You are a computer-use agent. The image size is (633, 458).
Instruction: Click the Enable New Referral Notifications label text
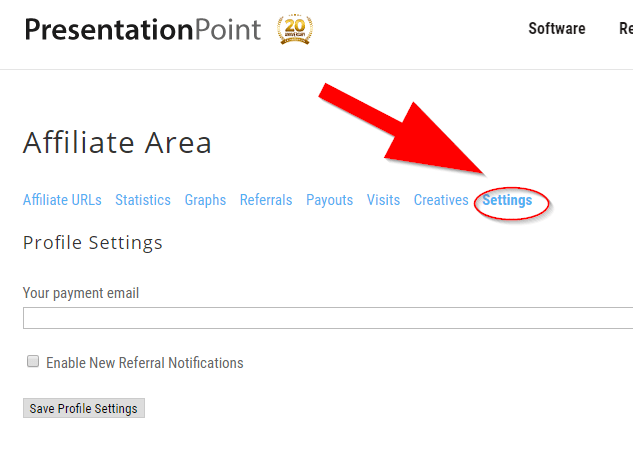coord(145,363)
